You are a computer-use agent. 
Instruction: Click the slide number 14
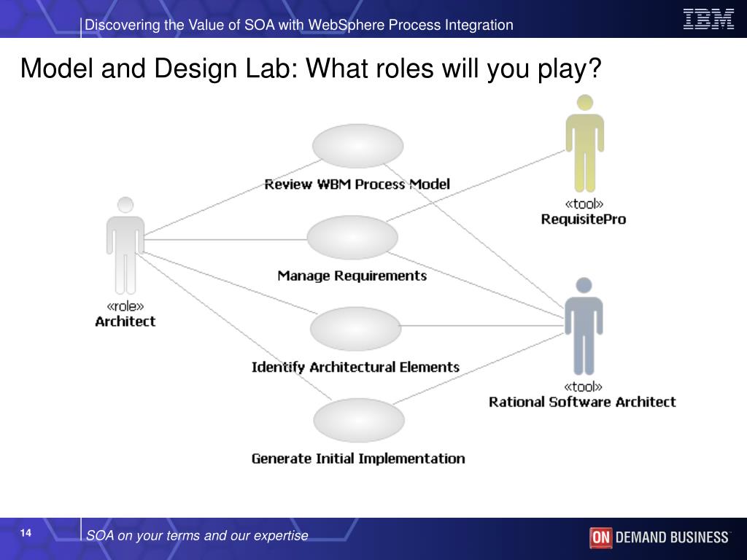[x=26, y=533]
